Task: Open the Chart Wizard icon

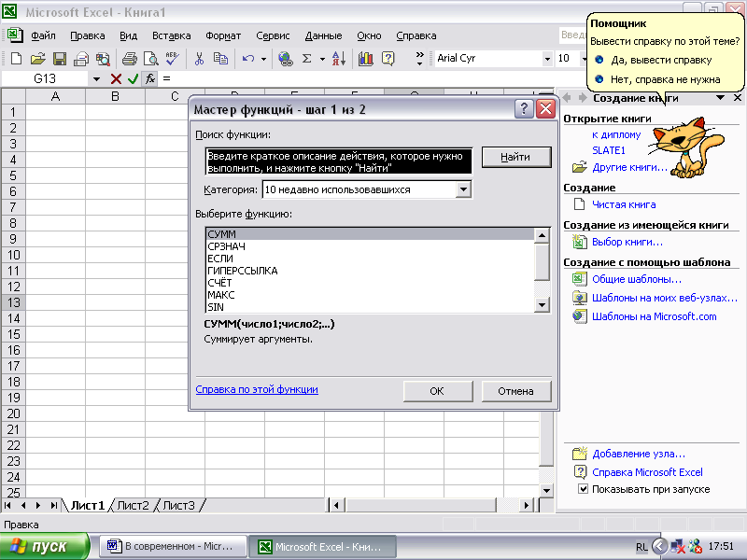Action: coord(366,58)
